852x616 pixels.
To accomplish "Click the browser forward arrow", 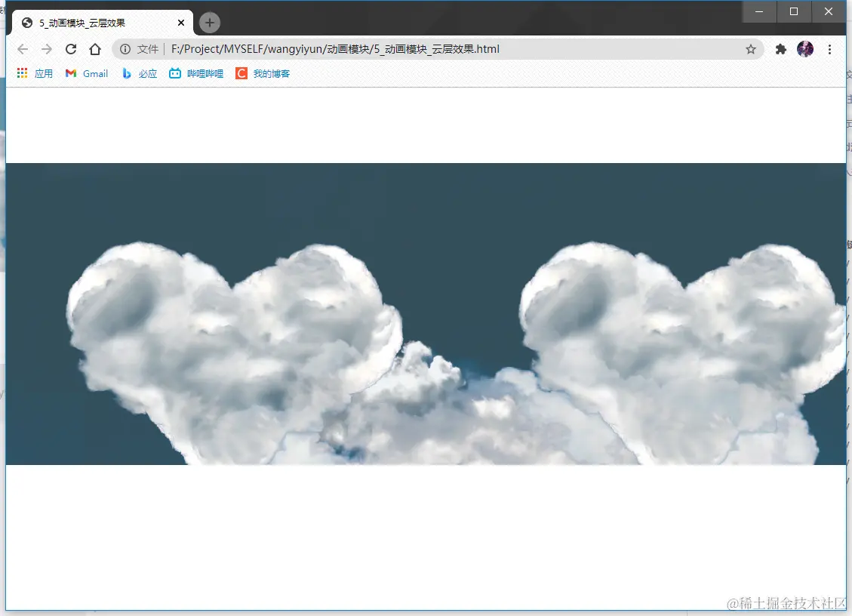I will click(x=47, y=49).
